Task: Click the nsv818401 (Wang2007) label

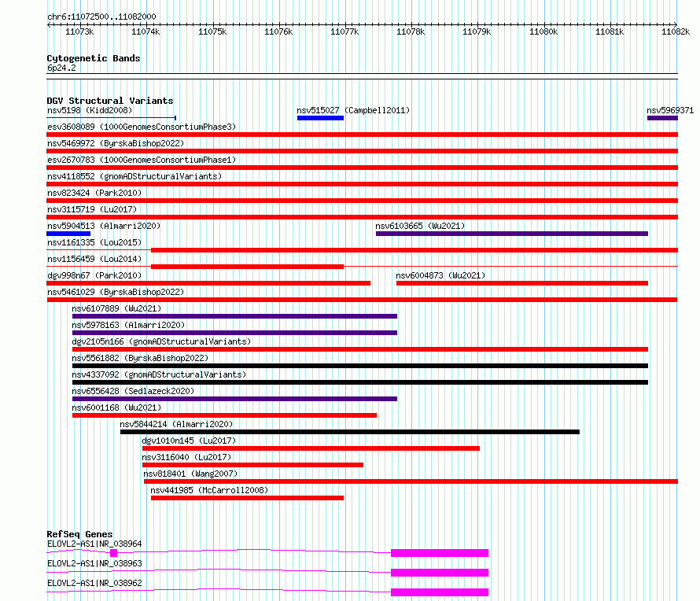Action: point(190,474)
